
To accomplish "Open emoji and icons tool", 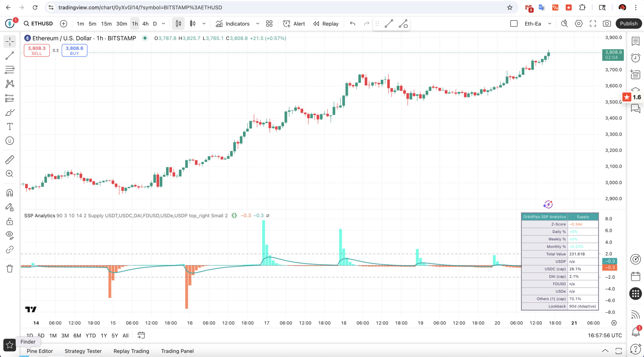I will pos(10,140).
